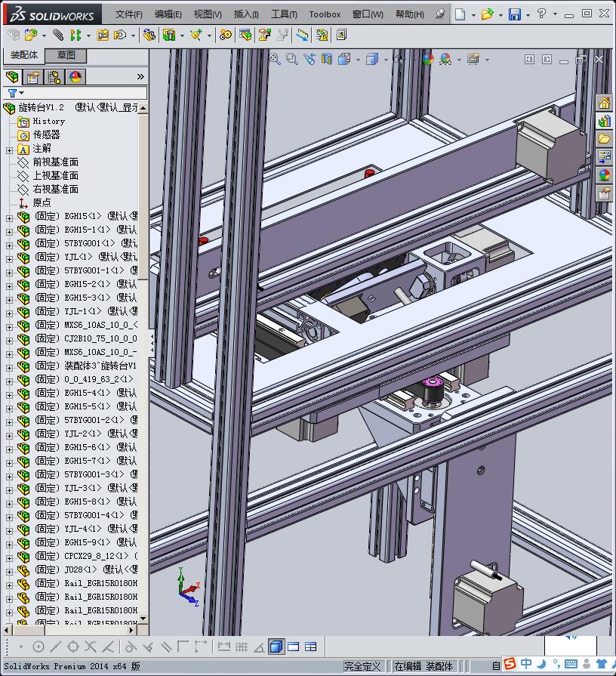Select the FeatureManager design tree tab icon
The width and height of the screenshot is (616, 676).
pos(12,77)
